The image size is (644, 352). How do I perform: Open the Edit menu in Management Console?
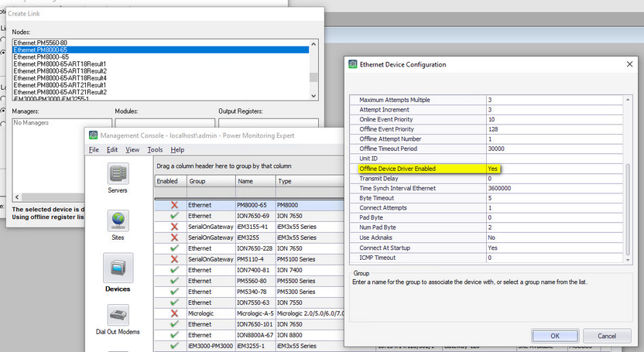[x=112, y=150]
